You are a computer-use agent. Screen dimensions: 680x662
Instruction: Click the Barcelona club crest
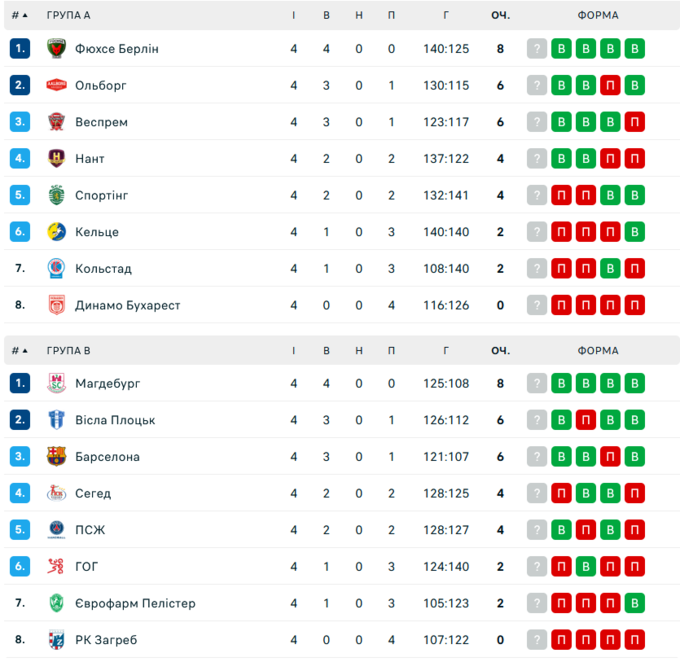pos(56,457)
